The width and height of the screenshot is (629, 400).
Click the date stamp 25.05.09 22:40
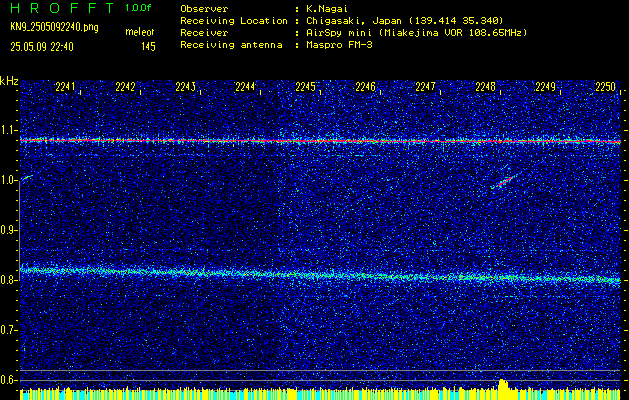tap(42, 47)
